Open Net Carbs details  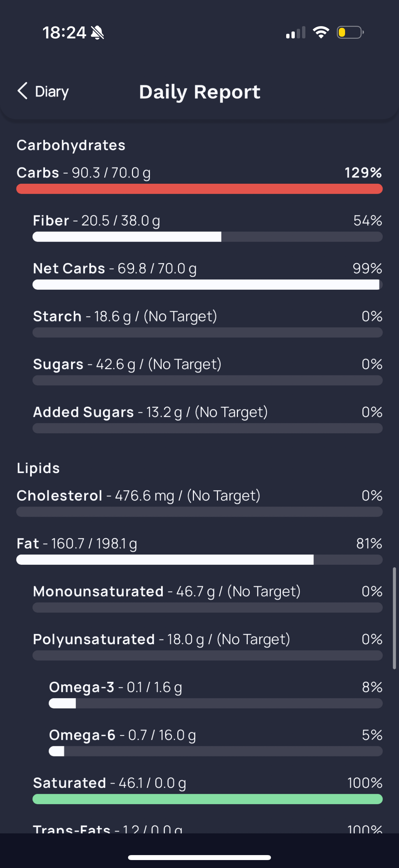click(207, 275)
